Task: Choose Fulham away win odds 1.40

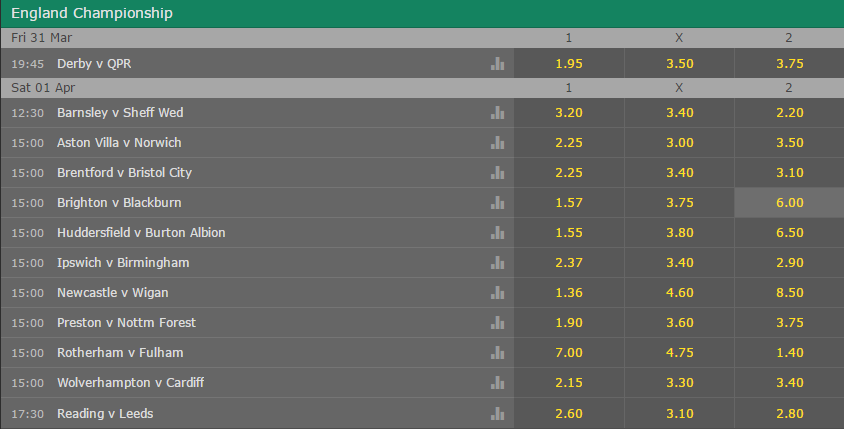Action: tap(789, 353)
